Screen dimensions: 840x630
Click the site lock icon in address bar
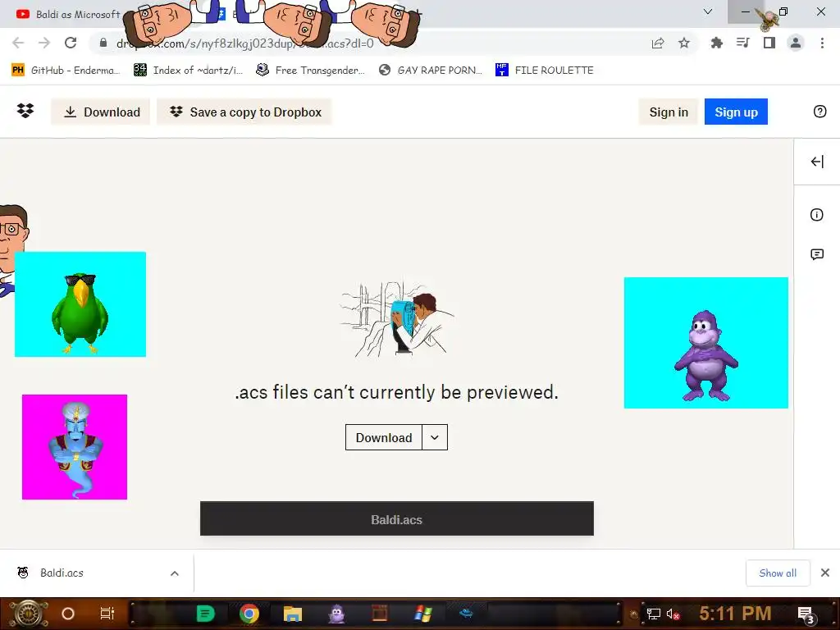103,43
